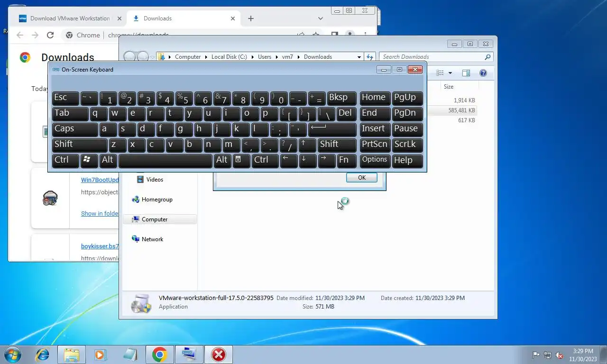The image size is (607, 364).
Task: Toggle the right Ctrl key on keyboard
Action: [265, 160]
